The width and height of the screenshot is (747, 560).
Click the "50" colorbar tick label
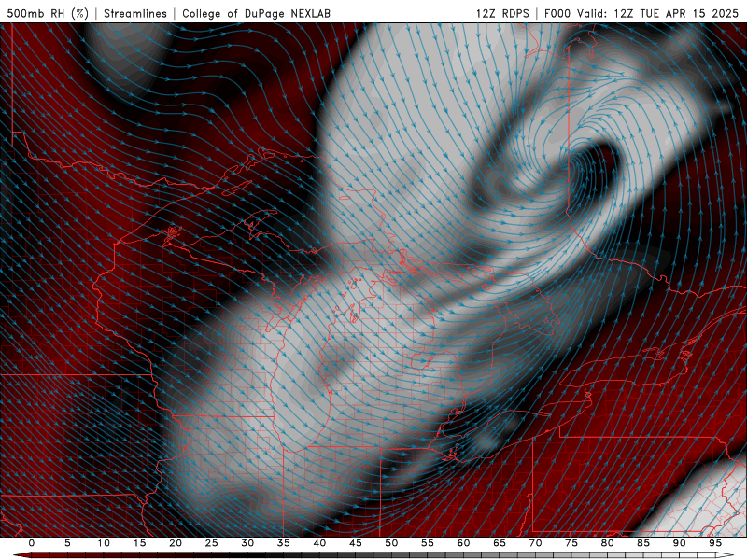point(391,543)
